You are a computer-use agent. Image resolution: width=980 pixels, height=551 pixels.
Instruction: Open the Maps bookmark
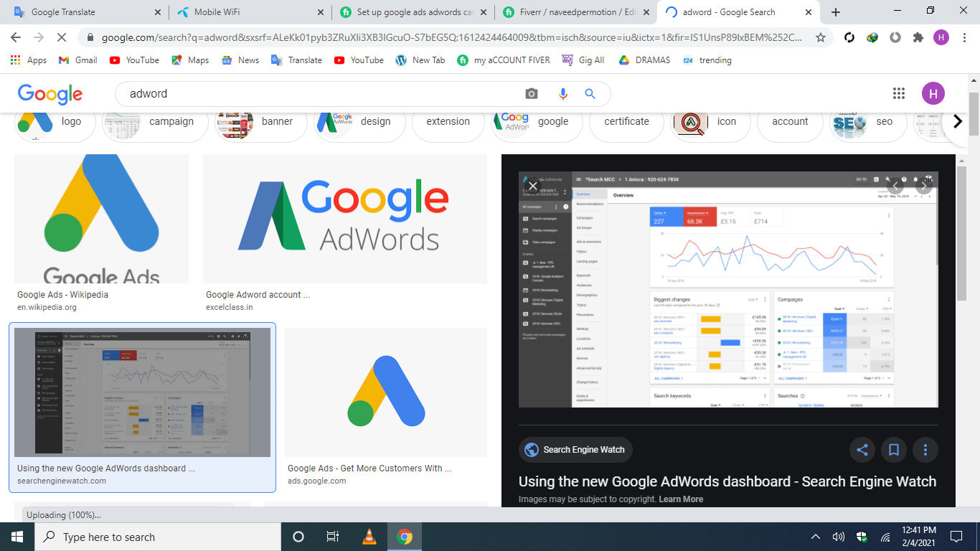pos(190,60)
